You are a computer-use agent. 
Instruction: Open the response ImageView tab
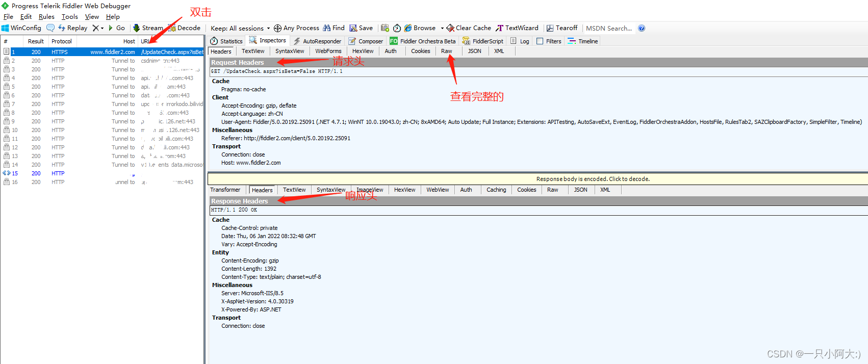pos(370,190)
